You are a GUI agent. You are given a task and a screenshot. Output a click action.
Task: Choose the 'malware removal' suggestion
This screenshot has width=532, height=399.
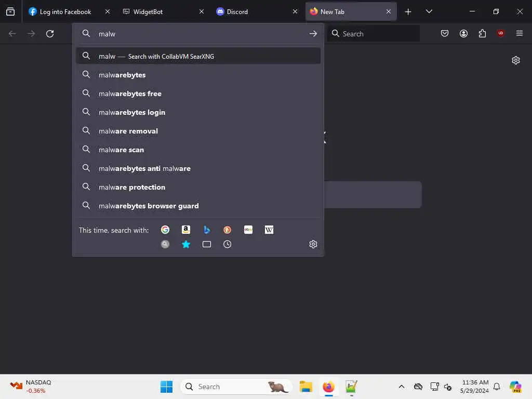click(x=198, y=131)
